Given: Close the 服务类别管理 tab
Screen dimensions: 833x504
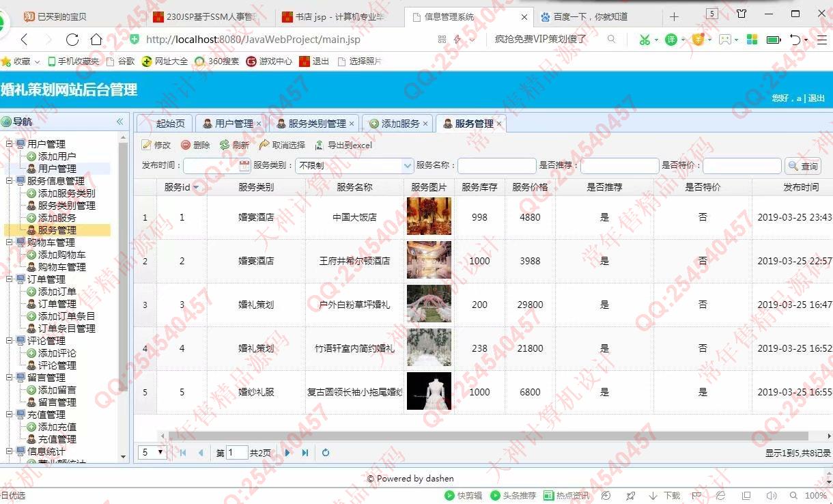Looking at the screenshot, I should coord(352,124).
